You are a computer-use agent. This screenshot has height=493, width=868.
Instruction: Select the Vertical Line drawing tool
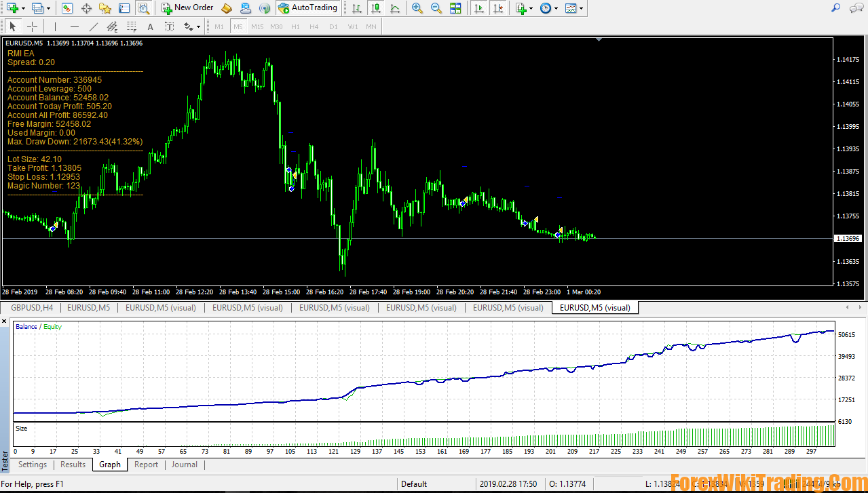coord(56,26)
